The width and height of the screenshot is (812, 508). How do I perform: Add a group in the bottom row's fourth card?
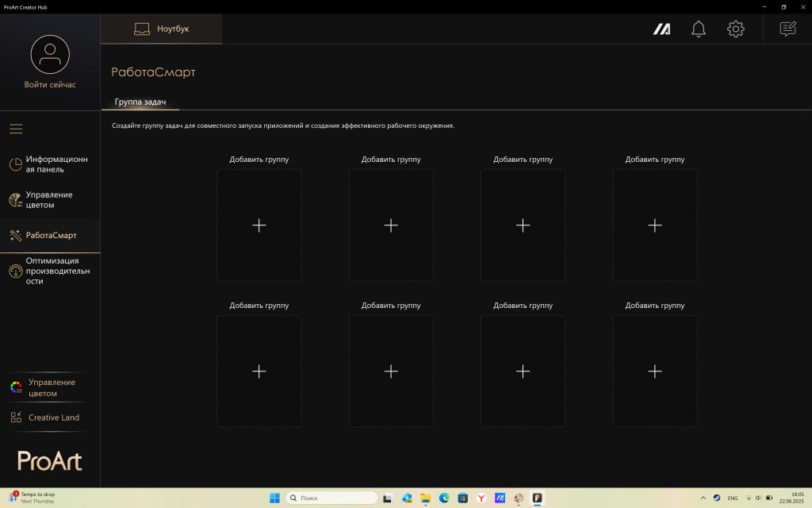click(654, 371)
